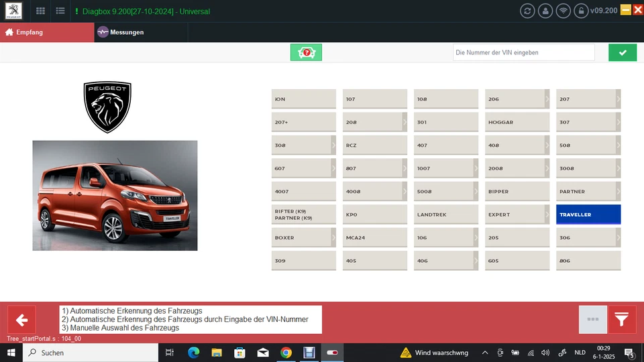Select the 4007 model
Image resolution: width=644 pixels, height=362 pixels.
click(x=303, y=191)
